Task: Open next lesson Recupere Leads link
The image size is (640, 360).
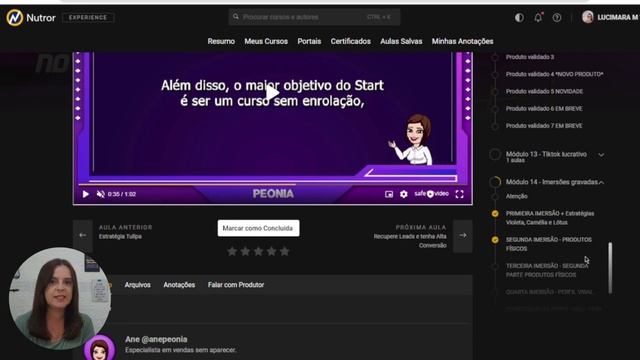Action: pos(410,241)
